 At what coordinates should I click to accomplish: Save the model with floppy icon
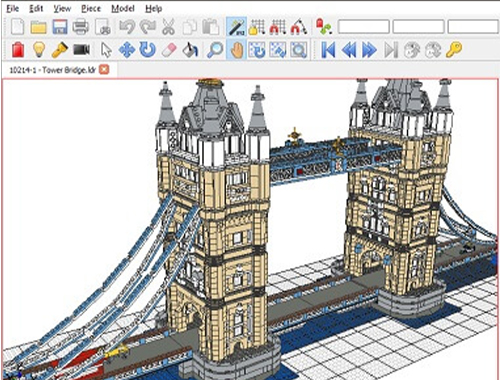tap(60, 27)
